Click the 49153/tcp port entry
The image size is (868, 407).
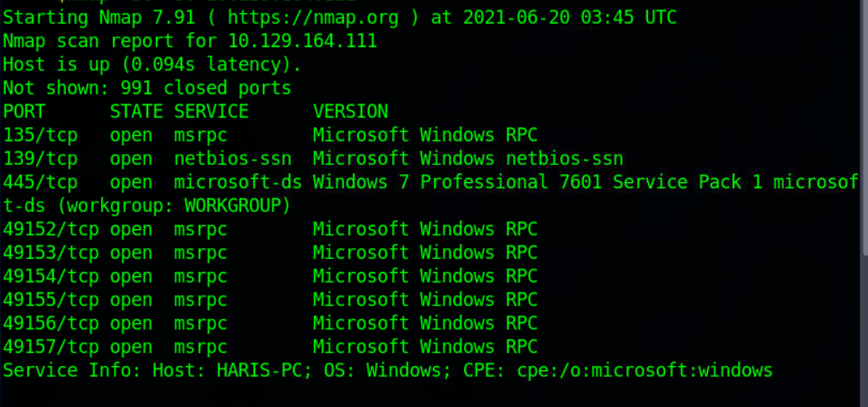coord(51,253)
